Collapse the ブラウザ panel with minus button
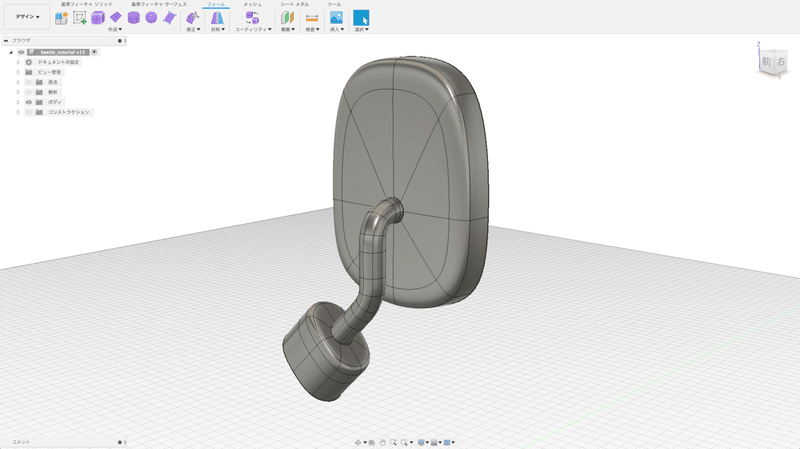 coord(6,41)
